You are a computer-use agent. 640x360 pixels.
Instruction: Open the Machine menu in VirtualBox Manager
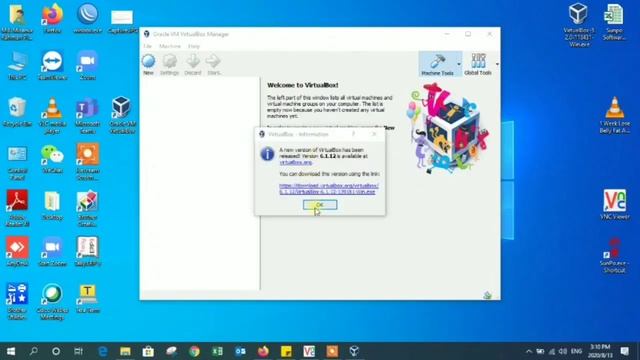click(x=170, y=46)
